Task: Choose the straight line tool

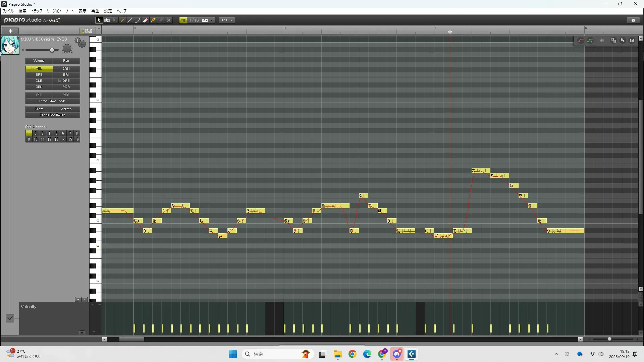Action: tap(130, 20)
